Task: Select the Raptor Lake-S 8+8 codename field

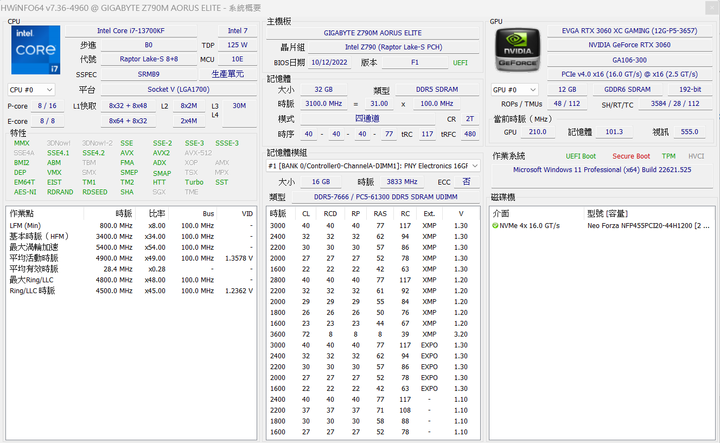Action: click(149, 59)
